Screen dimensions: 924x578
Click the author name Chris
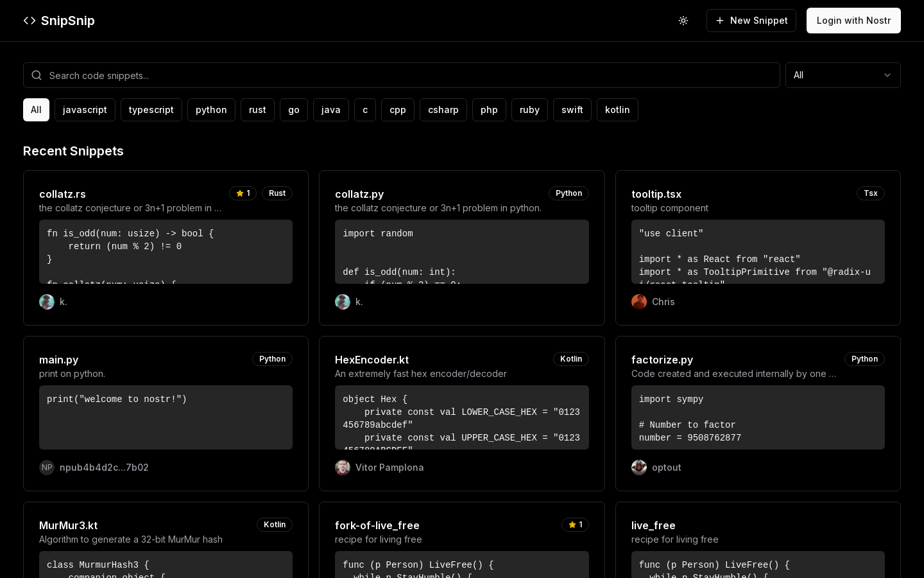coord(663,302)
